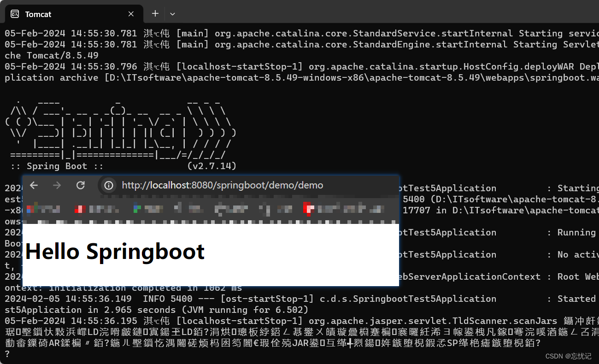
Task: Open a new terminal tab
Action: click(155, 14)
